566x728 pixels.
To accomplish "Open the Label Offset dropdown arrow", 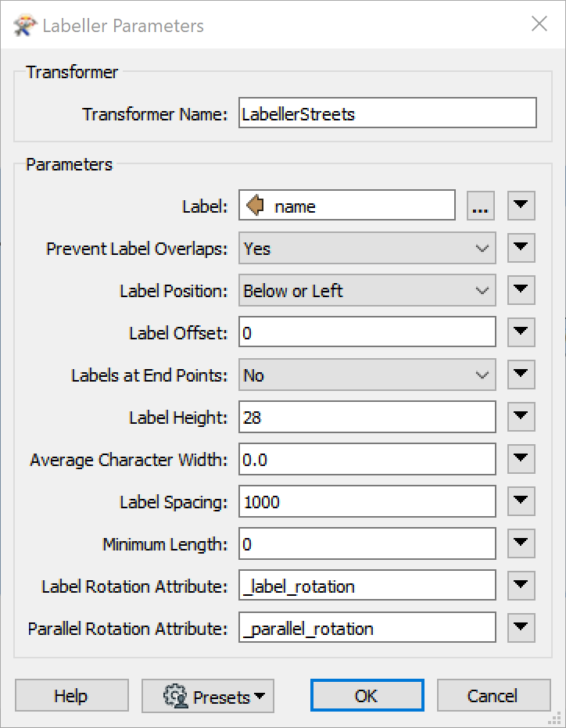I will tap(521, 332).
